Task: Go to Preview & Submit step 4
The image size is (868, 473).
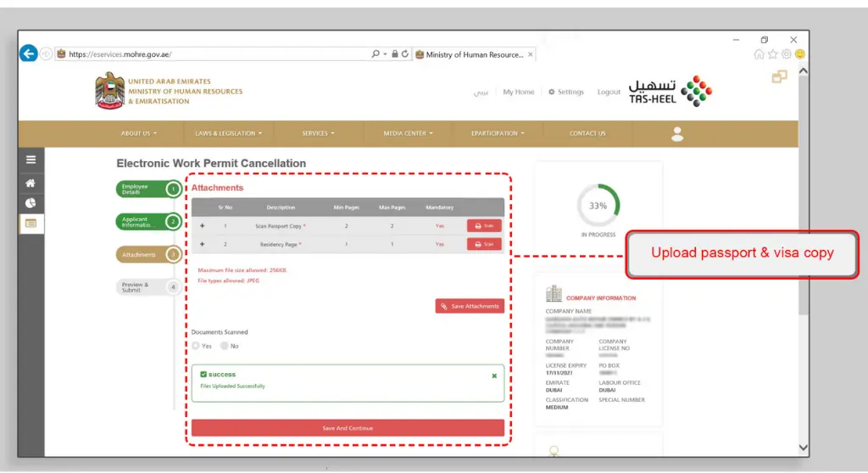Action: pos(148,287)
